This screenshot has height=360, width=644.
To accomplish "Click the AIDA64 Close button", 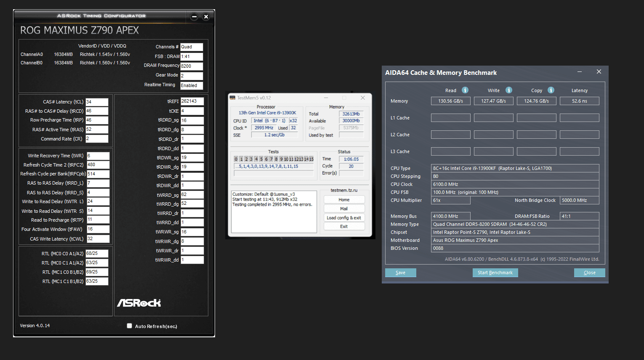I will pyautogui.click(x=589, y=273).
